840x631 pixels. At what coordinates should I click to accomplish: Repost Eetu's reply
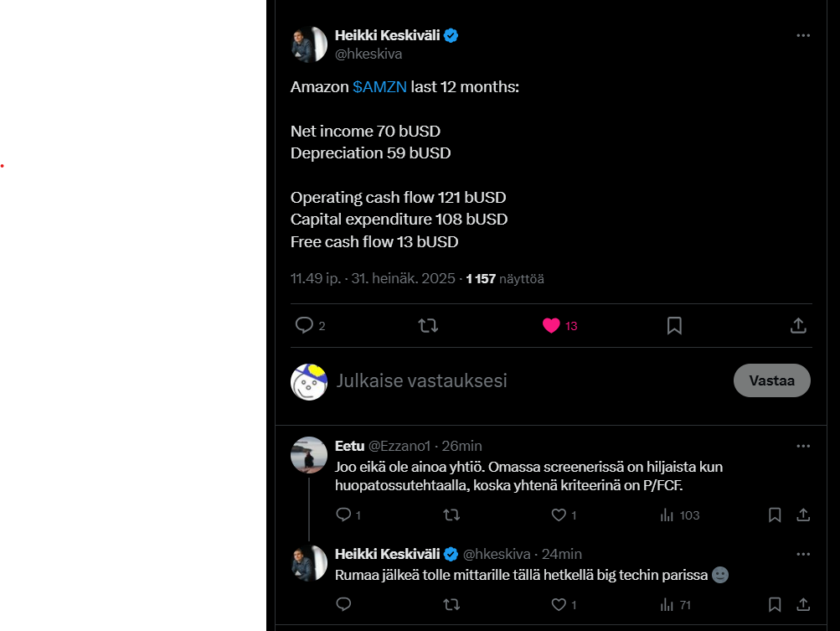coord(451,515)
